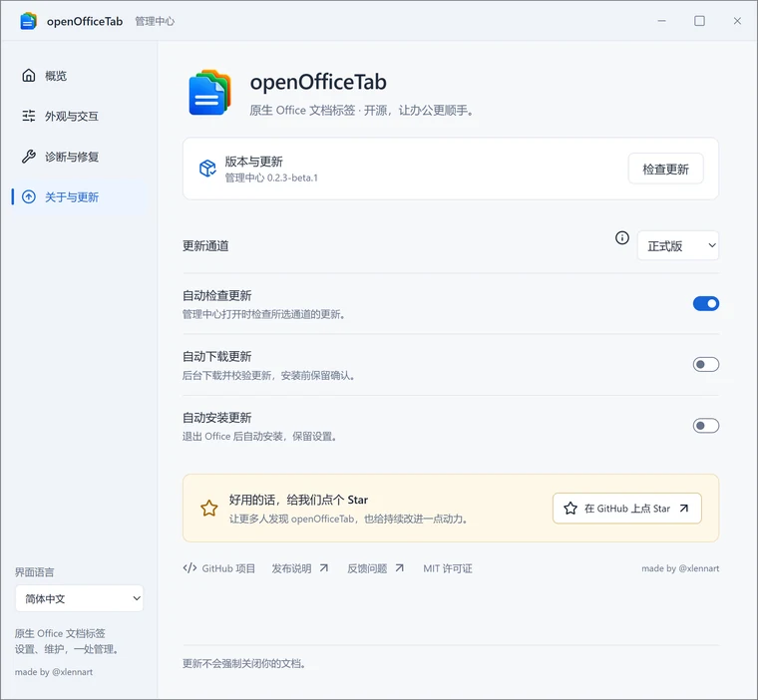
Task: Click the star icon inside GitHub Star button
Action: point(570,509)
